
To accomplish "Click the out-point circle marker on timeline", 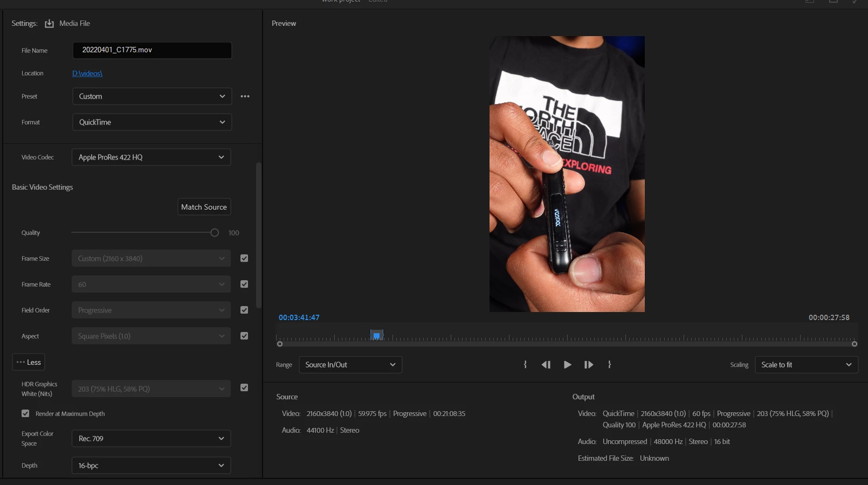I will coord(855,344).
